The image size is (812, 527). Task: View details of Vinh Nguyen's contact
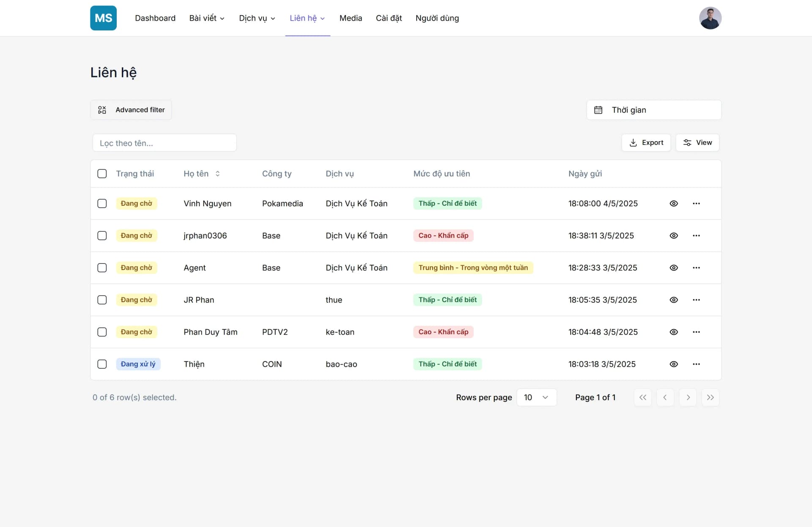pyautogui.click(x=674, y=203)
